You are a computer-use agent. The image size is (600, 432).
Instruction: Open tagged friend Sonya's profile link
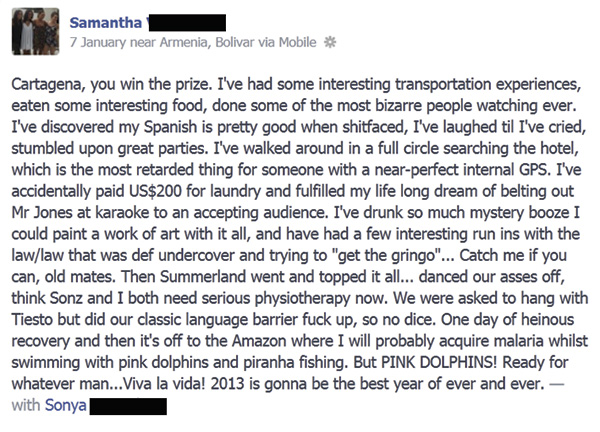66,405
